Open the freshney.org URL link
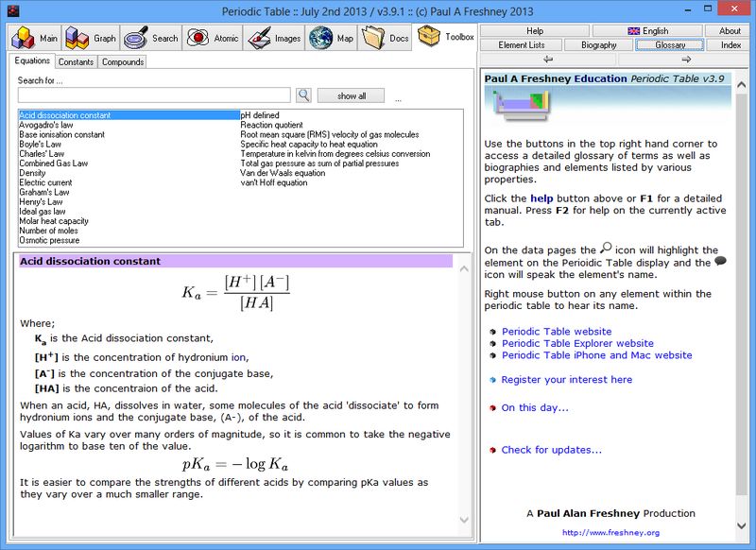This screenshot has width=756, height=550. click(x=610, y=533)
